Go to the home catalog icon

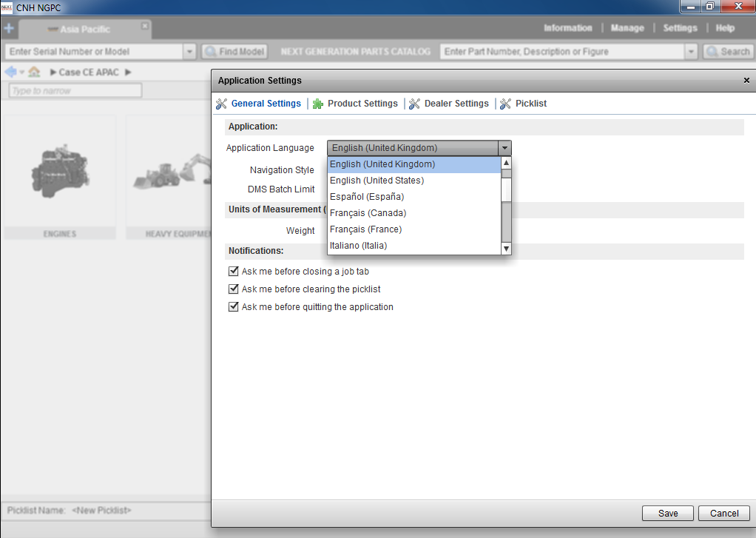34,72
